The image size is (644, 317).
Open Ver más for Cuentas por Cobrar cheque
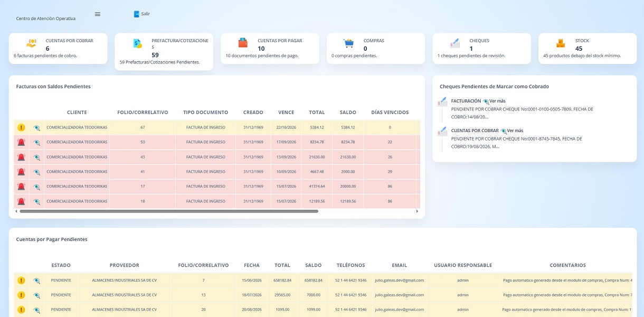[515, 130]
